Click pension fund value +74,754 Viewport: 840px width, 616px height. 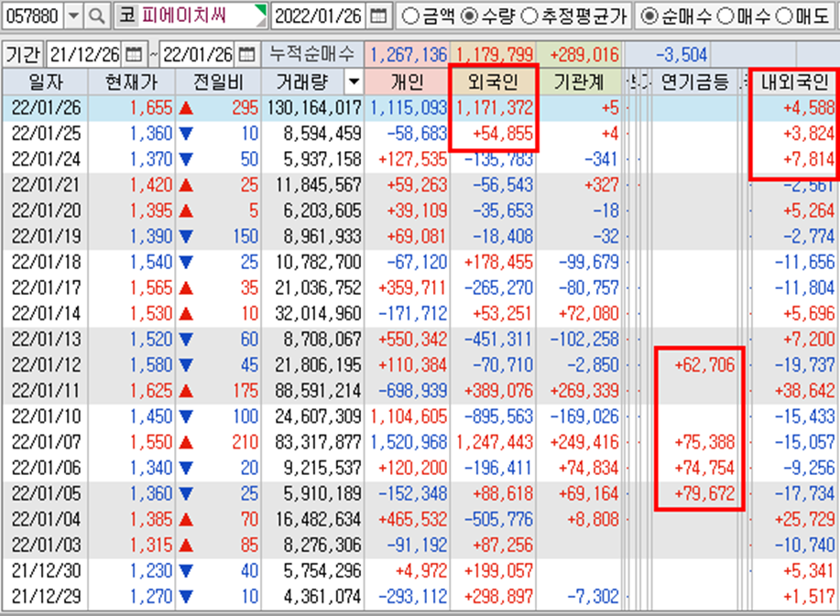704,468
